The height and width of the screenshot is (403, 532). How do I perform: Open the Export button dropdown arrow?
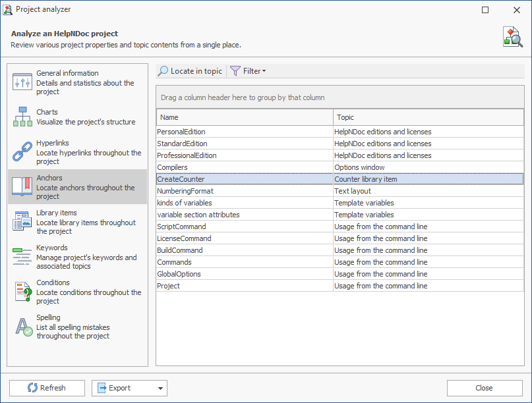click(x=160, y=388)
